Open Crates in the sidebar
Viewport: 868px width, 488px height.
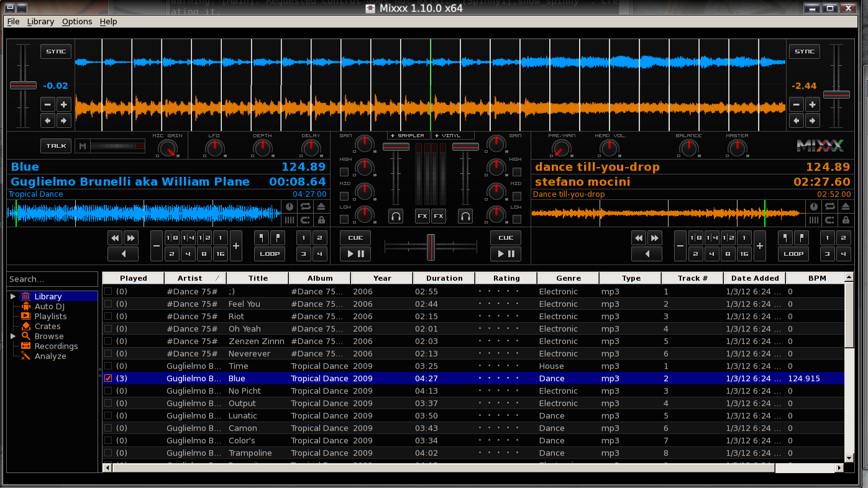click(47, 327)
